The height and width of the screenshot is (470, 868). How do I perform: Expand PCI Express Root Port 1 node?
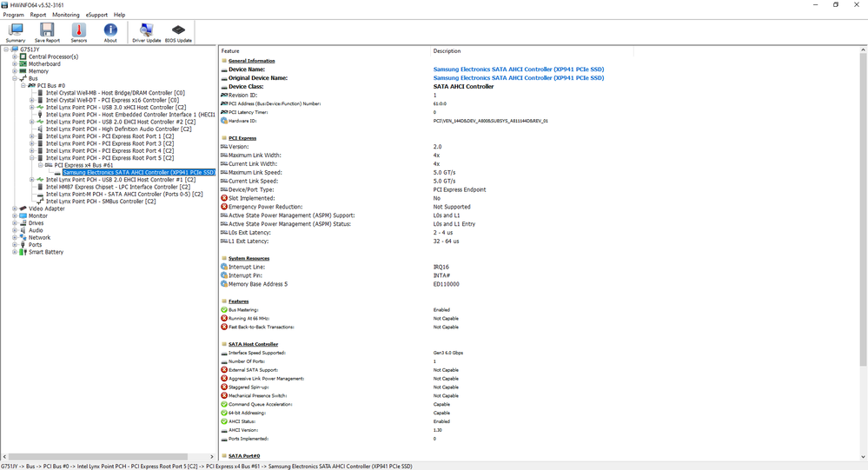[x=32, y=136]
